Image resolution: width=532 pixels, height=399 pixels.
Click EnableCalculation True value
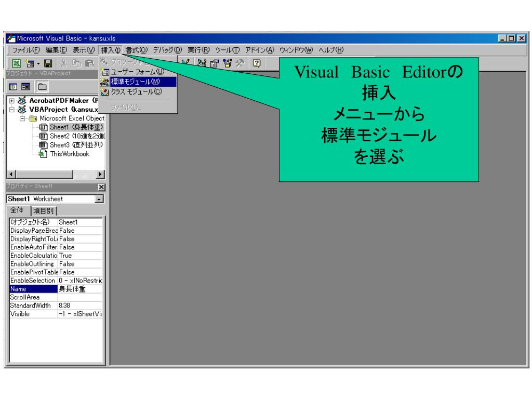coord(79,256)
